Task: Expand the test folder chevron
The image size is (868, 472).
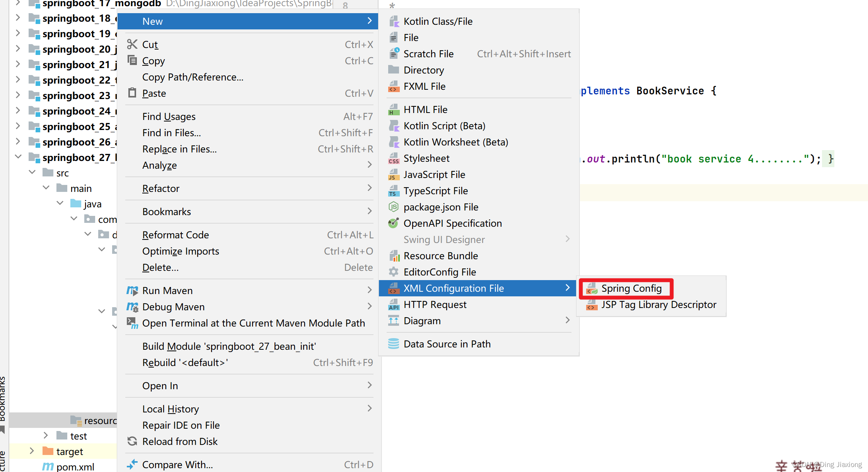Action: click(46, 436)
